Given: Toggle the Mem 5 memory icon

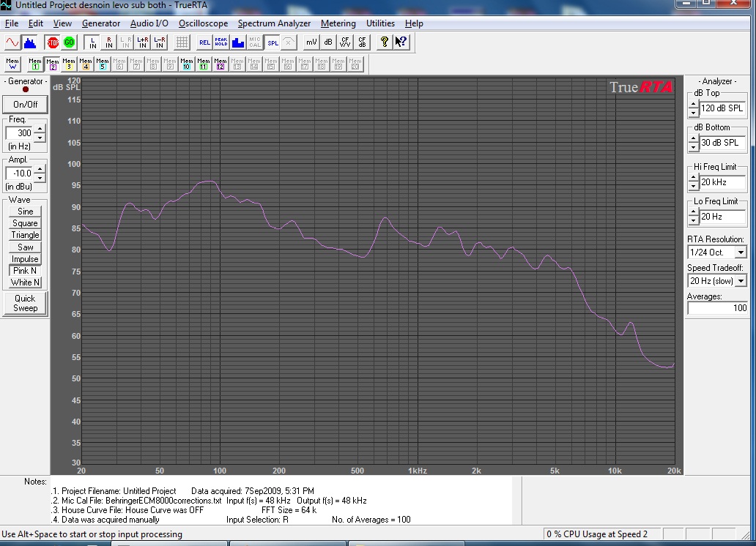Looking at the screenshot, I should (103, 64).
